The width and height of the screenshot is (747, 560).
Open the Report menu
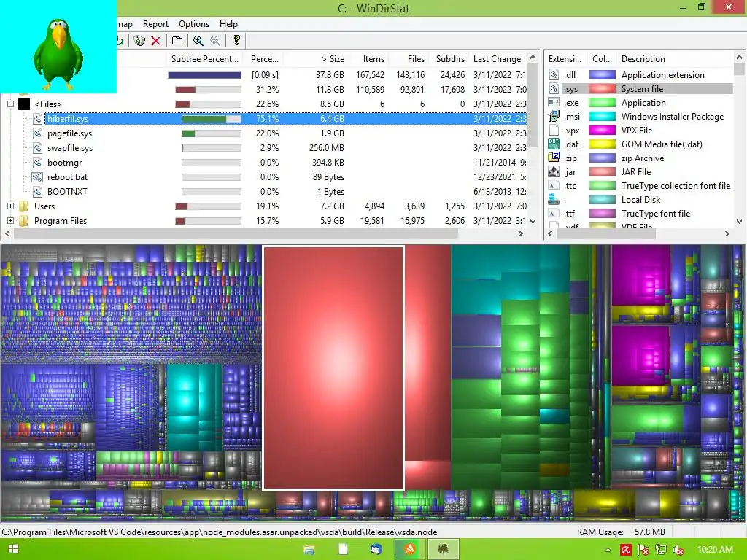point(155,24)
